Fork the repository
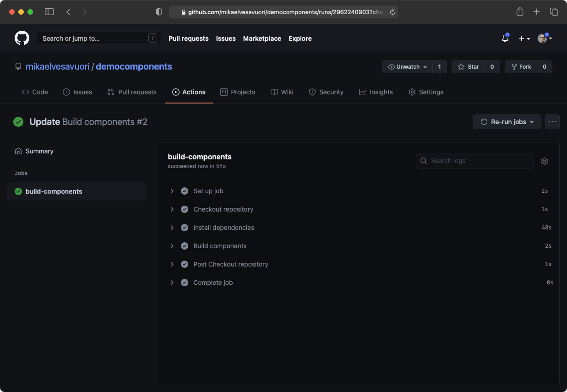Screen dimensions: 567x392 [x=521, y=67]
